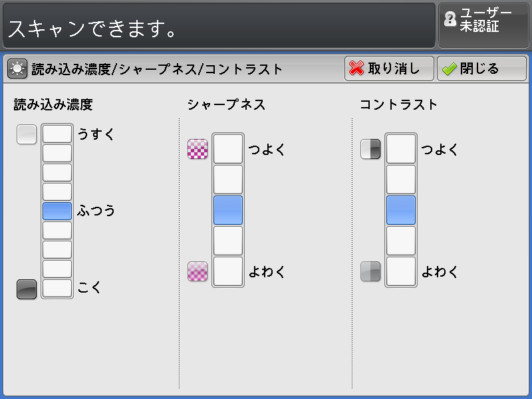Click the low contrast icon beside よわく
This screenshot has height=399, width=532.
(x=370, y=271)
